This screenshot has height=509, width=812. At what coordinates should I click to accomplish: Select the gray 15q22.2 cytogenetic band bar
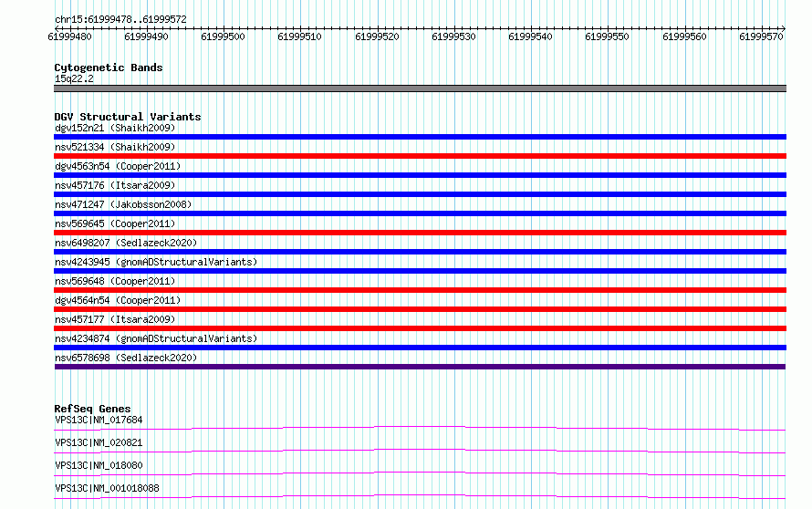(420, 88)
